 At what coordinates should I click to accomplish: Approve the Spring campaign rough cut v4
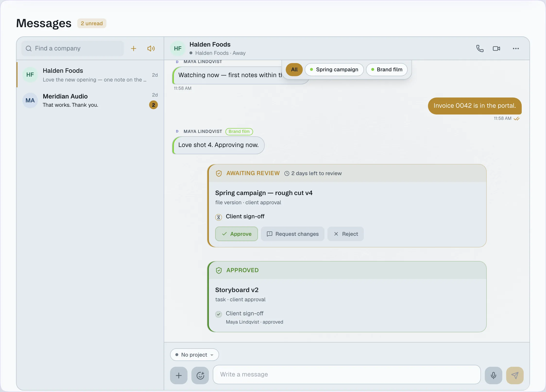tap(237, 234)
